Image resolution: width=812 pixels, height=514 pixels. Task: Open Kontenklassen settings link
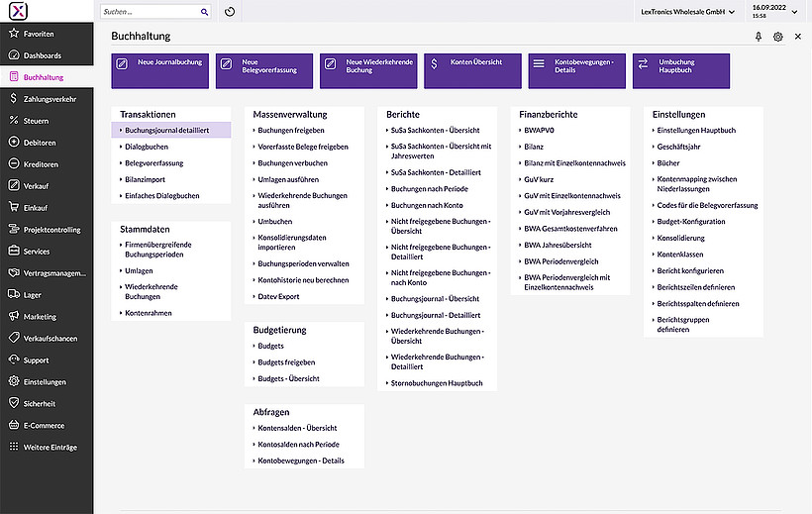(680, 255)
